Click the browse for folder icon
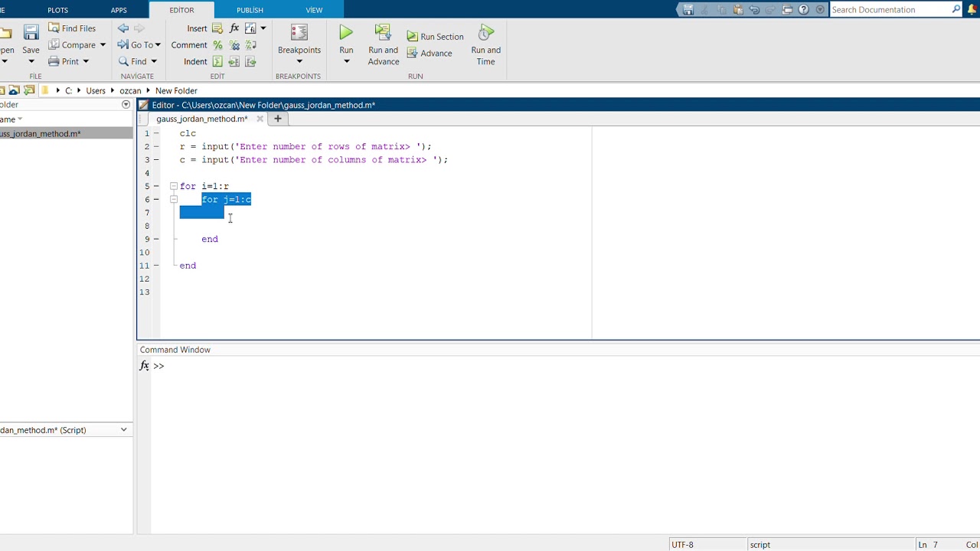Screen dimensions: 980x551 pyautogui.click(x=28, y=90)
